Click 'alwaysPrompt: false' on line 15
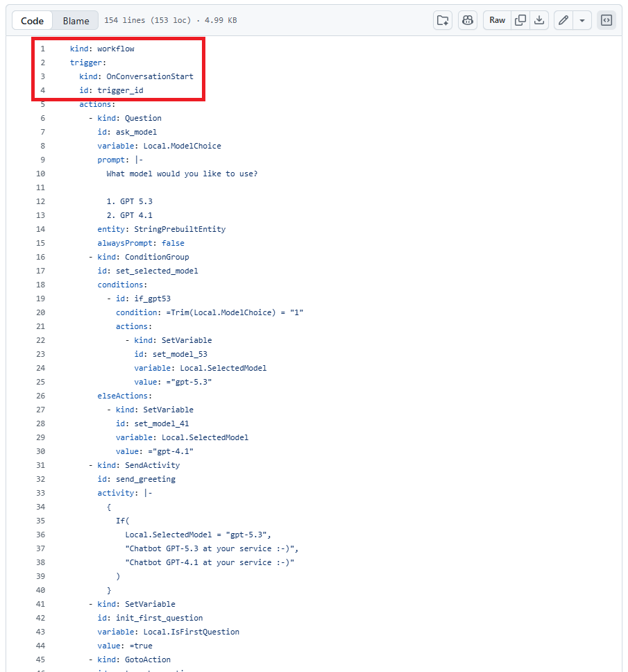This screenshot has height=672, width=628. [141, 243]
